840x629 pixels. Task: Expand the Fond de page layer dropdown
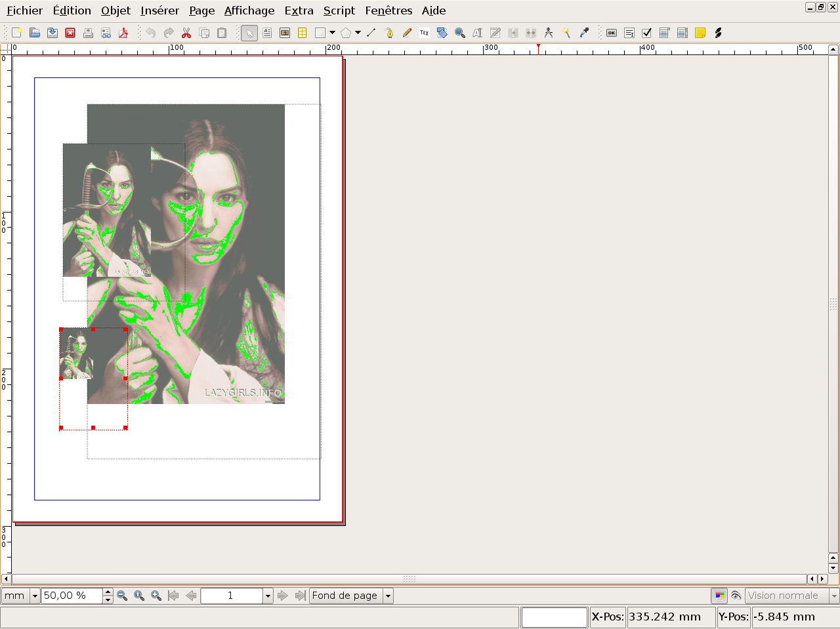coord(388,596)
